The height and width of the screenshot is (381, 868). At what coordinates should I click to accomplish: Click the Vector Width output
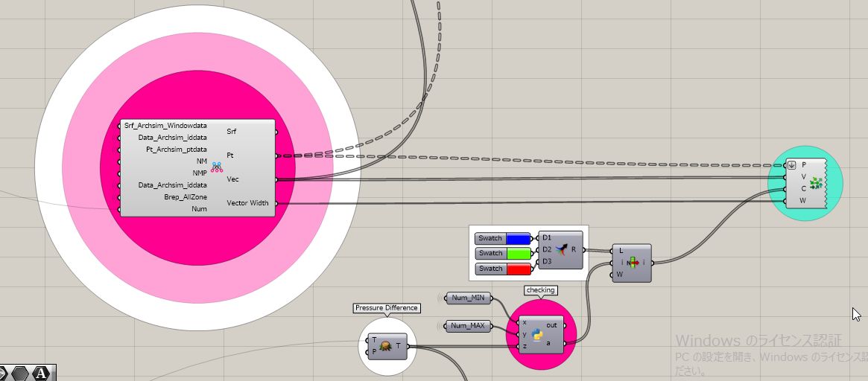coord(247,203)
